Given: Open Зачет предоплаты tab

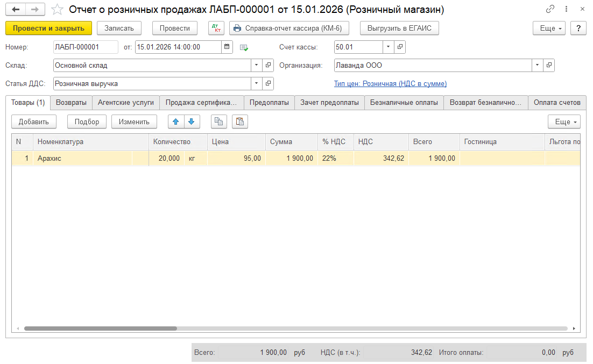Looking at the screenshot, I should click(x=329, y=103).
